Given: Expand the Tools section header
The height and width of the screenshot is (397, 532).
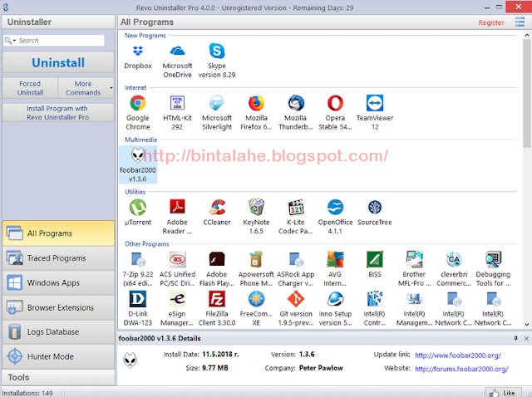Looking at the screenshot, I should coord(58,377).
